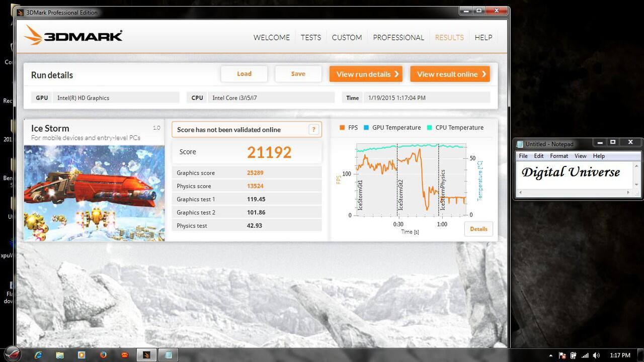The width and height of the screenshot is (644, 362).
Task: Click the Physics score value 13524
Action: [x=255, y=186]
